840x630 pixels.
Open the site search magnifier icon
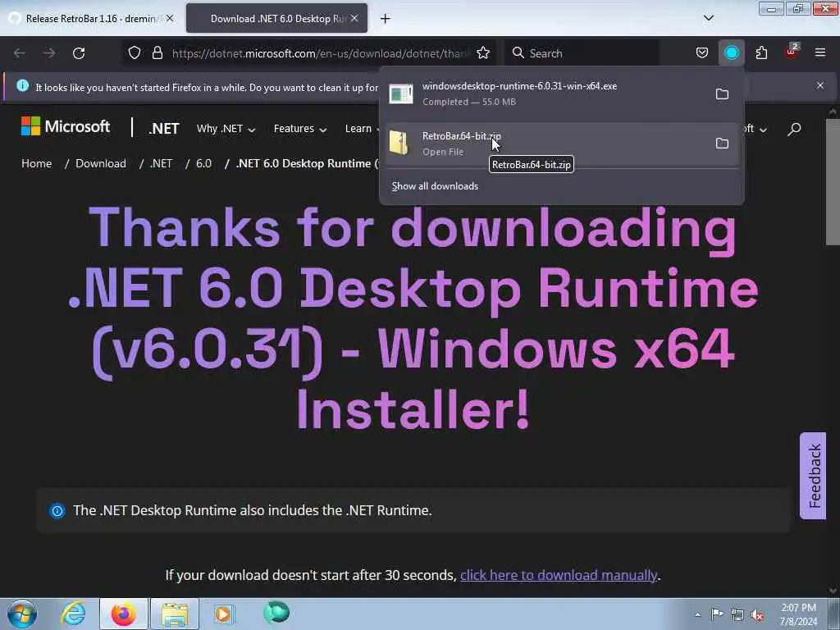click(794, 129)
